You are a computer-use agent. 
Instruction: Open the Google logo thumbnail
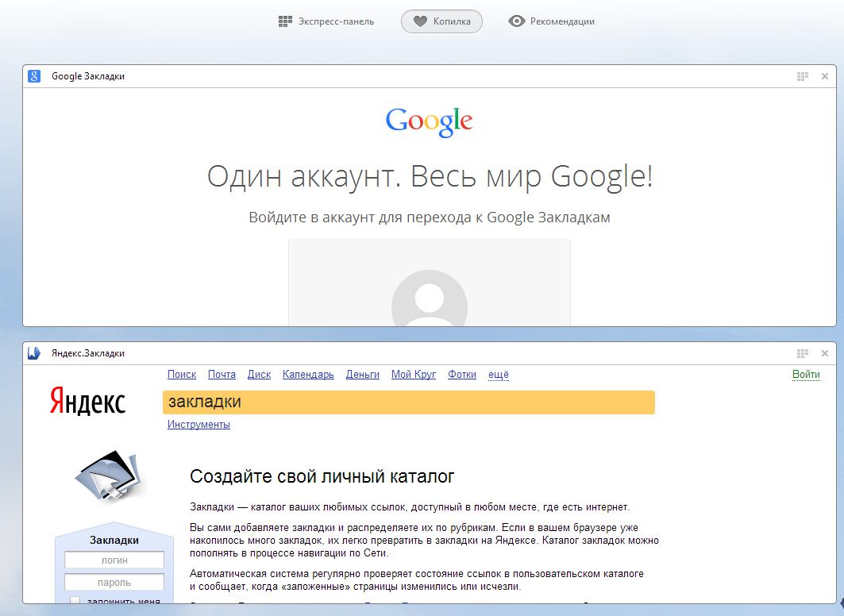(429, 122)
